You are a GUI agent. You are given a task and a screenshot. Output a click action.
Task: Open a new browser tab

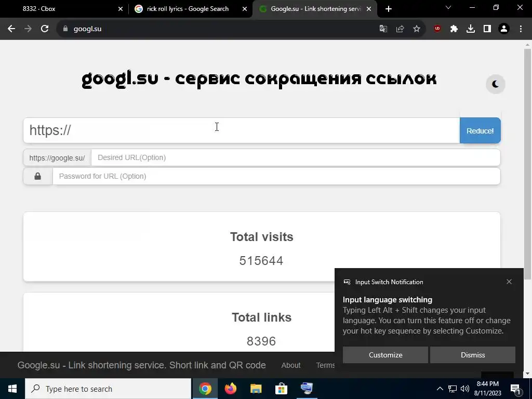coord(389,9)
